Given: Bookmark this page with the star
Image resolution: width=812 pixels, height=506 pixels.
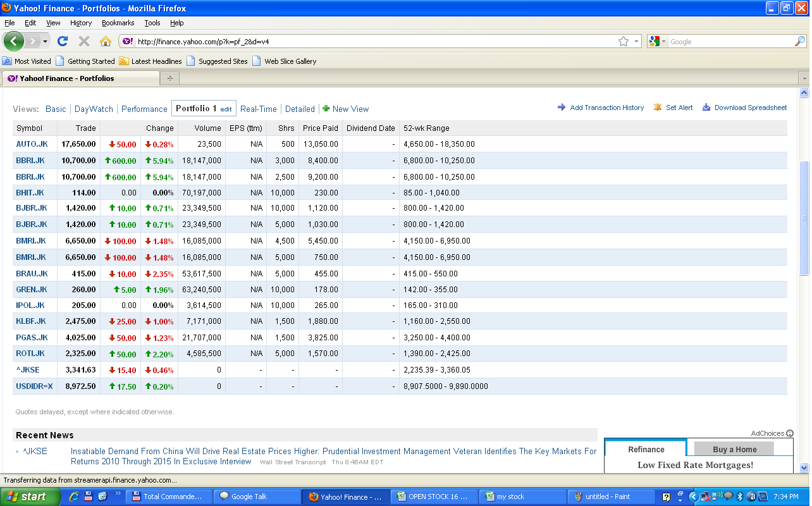Looking at the screenshot, I should tap(624, 41).
